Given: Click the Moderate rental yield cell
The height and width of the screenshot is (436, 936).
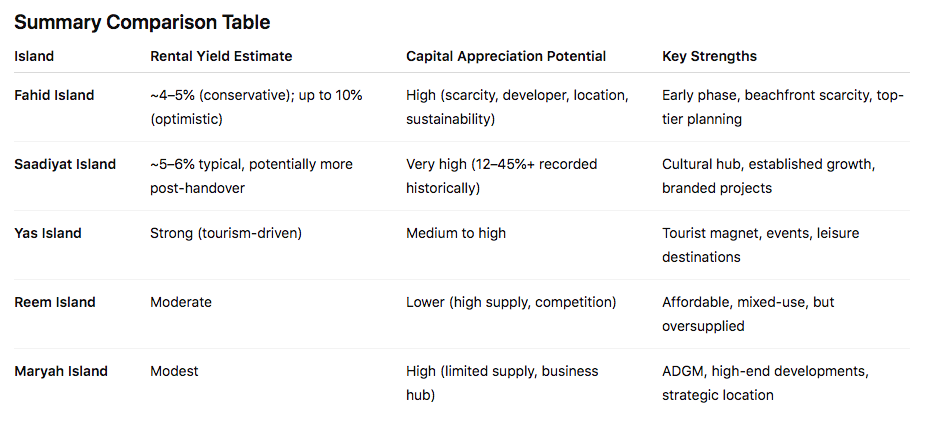Looking at the screenshot, I should click(x=181, y=302).
